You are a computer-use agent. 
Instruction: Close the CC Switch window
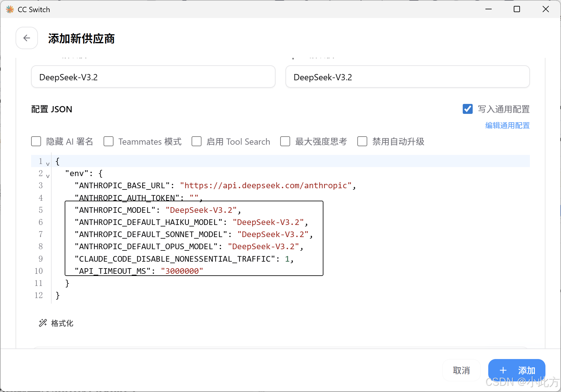pyautogui.click(x=546, y=9)
